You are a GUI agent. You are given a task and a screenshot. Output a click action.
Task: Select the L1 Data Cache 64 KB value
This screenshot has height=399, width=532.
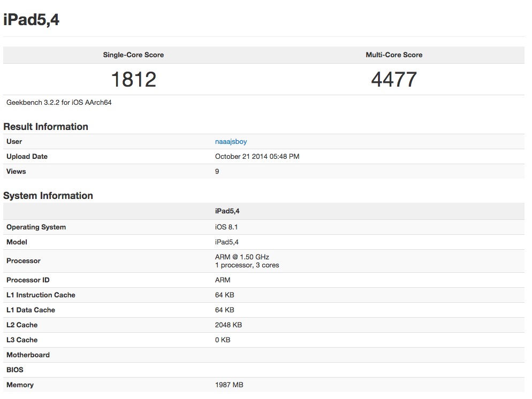pos(225,310)
